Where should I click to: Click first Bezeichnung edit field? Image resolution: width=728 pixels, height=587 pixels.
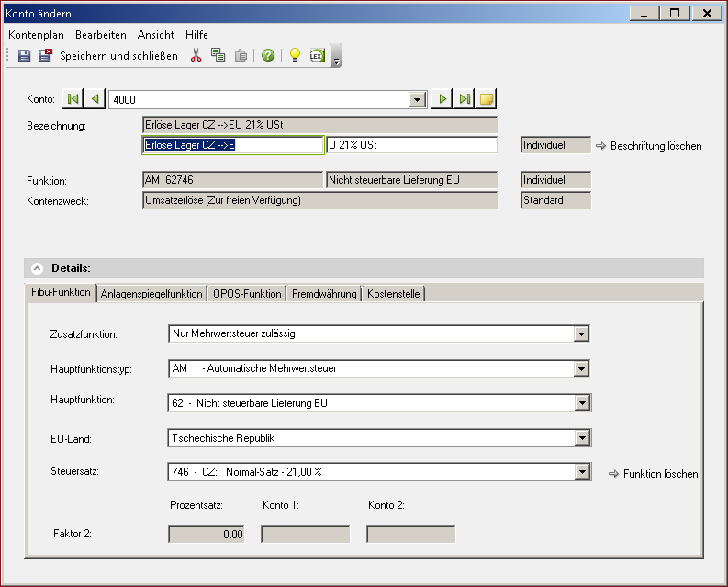pos(232,145)
